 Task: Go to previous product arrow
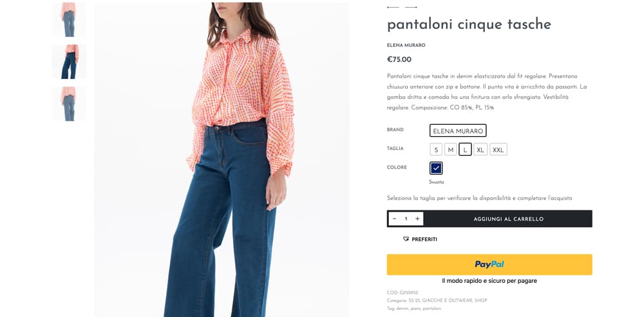393,7
